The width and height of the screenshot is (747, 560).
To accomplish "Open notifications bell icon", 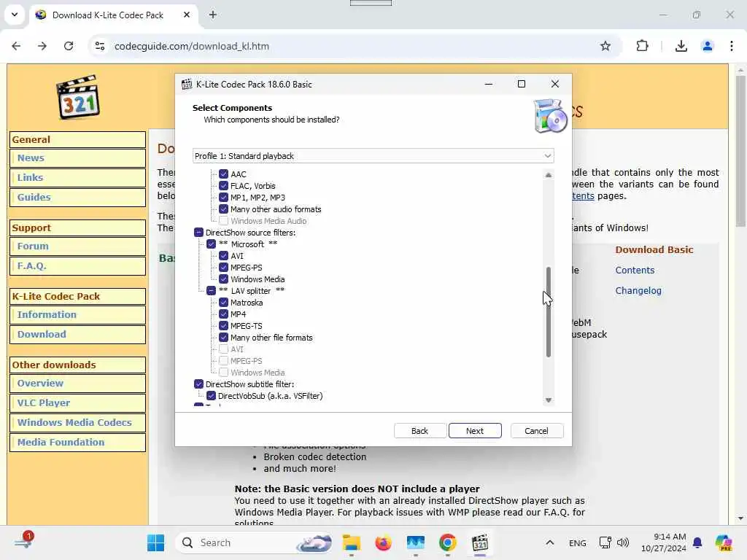I will (697, 542).
